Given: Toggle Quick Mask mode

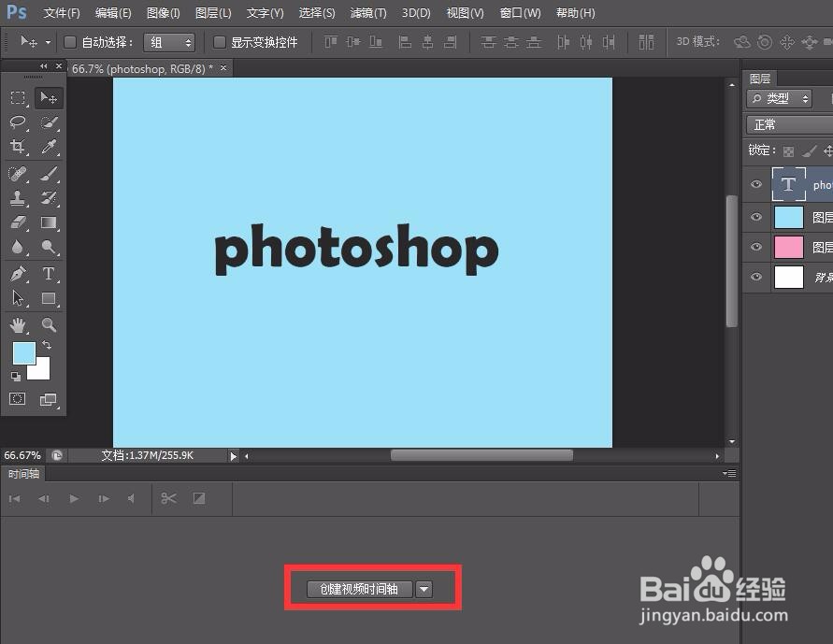Looking at the screenshot, I should coord(18,399).
